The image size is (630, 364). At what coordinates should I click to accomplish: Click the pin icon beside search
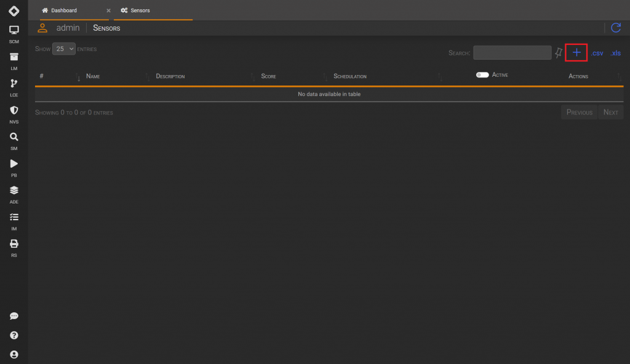pos(559,53)
